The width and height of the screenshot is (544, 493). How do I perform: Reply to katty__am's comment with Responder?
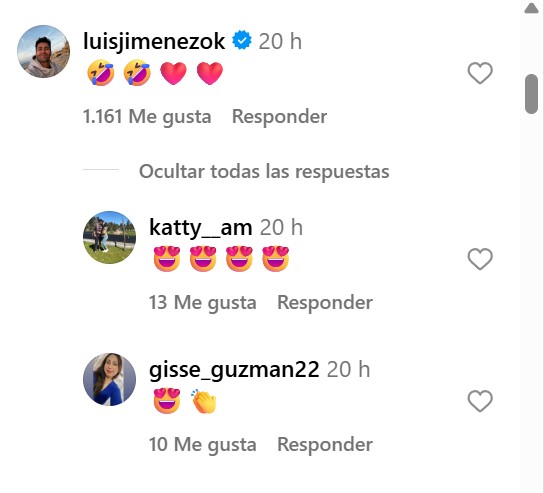coord(325,302)
